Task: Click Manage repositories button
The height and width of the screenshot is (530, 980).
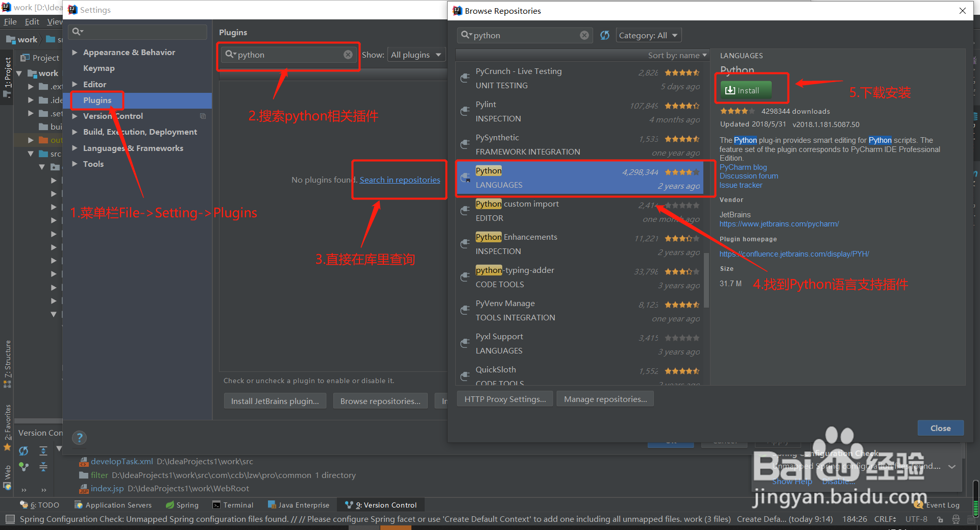Action: click(x=605, y=399)
